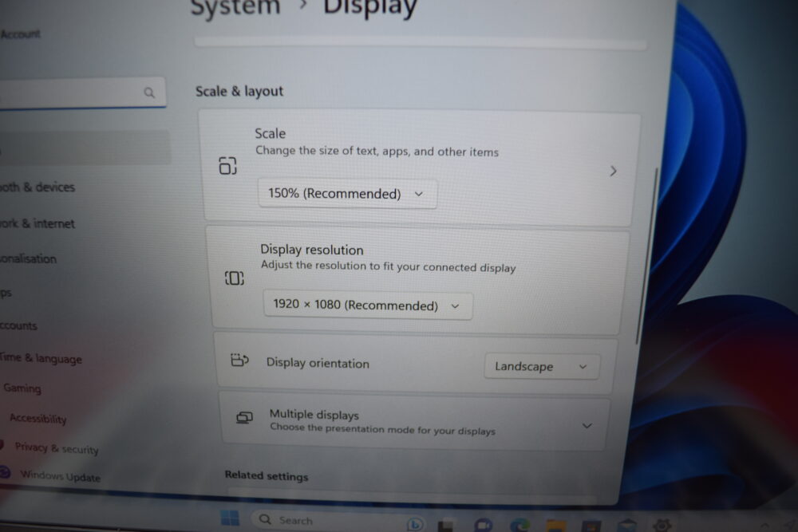Open Network & internet settings
This screenshot has width=798, height=532.
click(38, 223)
